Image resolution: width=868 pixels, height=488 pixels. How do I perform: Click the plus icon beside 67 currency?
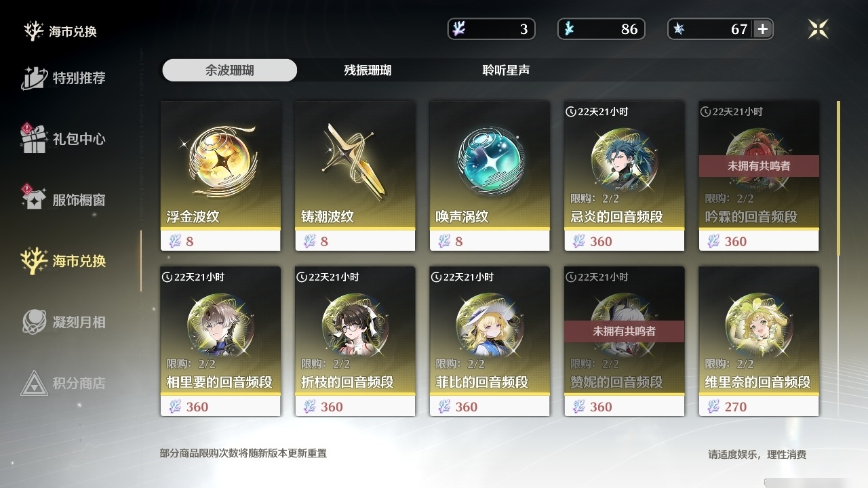(x=763, y=28)
